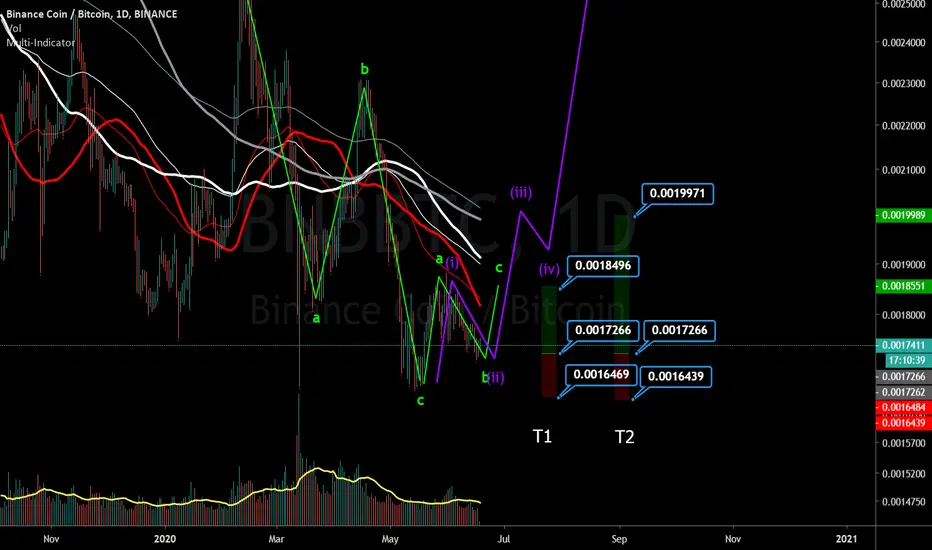The height and width of the screenshot is (550, 932).
Task: Click the 0.0021000 price scale label
Action: 903,170
